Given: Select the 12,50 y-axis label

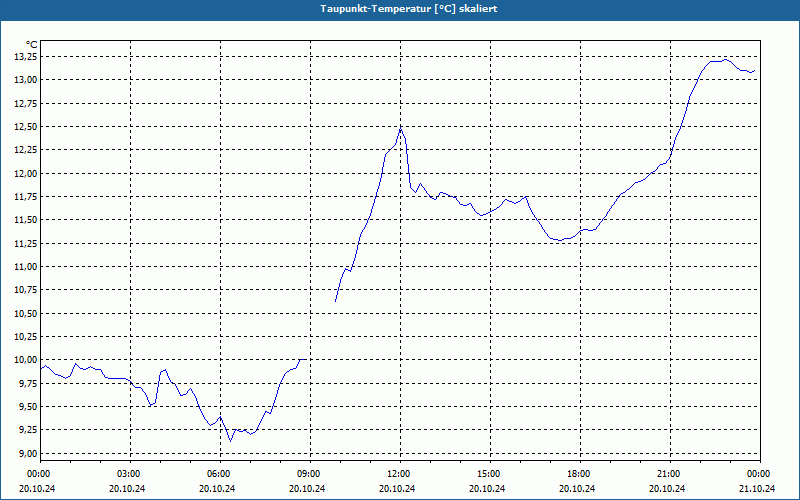Looking at the screenshot, I should pyautogui.click(x=25, y=127).
